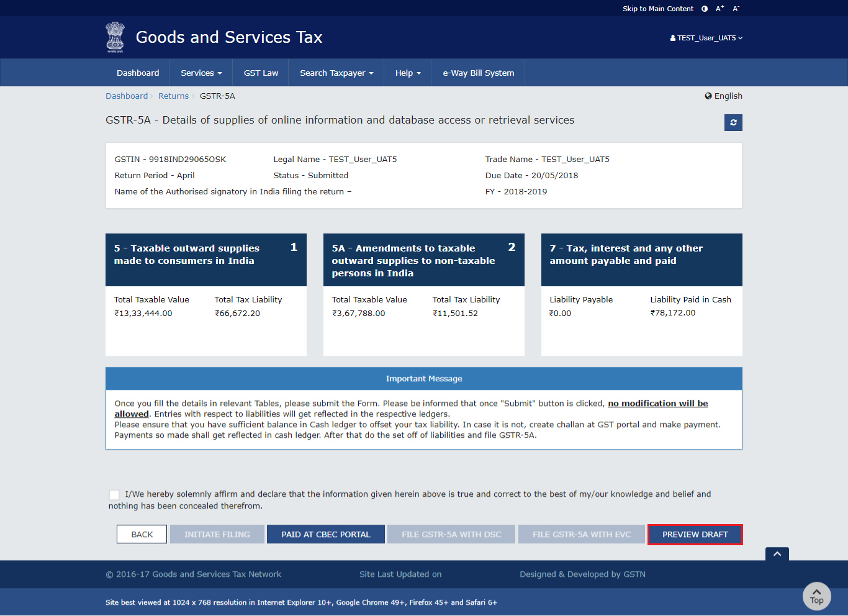The height and width of the screenshot is (616, 848).
Task: Click the globe English language icon
Action: 708,96
